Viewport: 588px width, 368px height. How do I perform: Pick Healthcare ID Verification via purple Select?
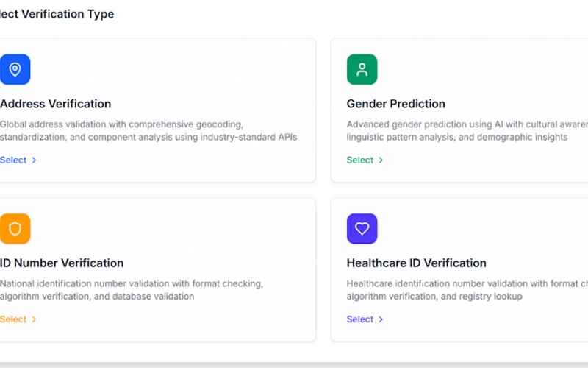[360, 319]
